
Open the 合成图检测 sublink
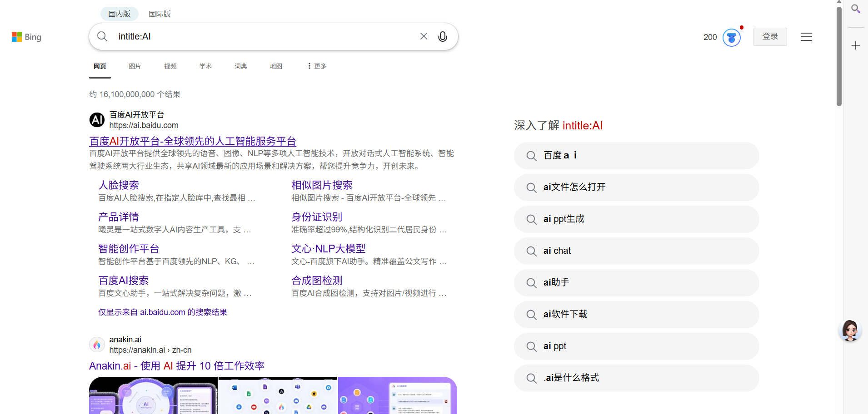tap(317, 281)
